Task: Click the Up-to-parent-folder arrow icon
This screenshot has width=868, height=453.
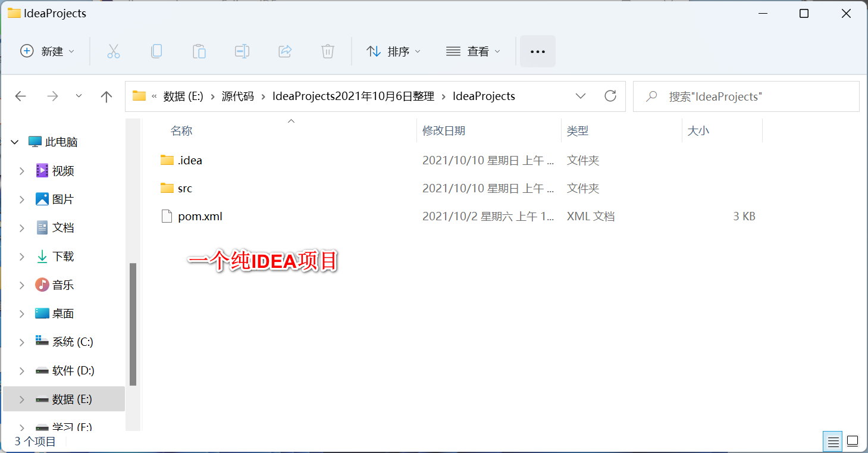Action: click(x=106, y=96)
